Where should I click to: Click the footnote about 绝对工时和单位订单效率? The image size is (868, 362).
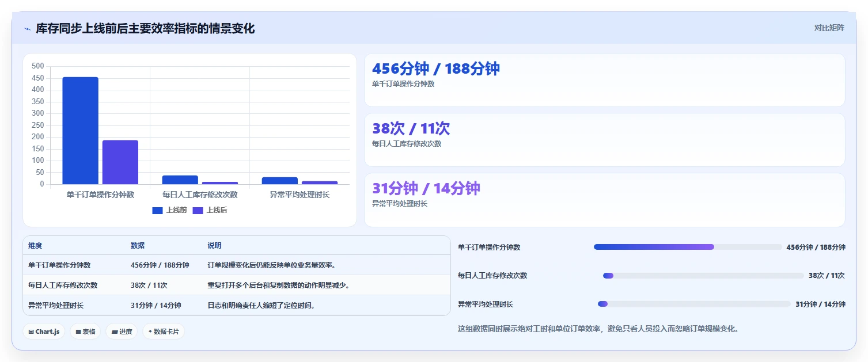[x=598, y=329]
